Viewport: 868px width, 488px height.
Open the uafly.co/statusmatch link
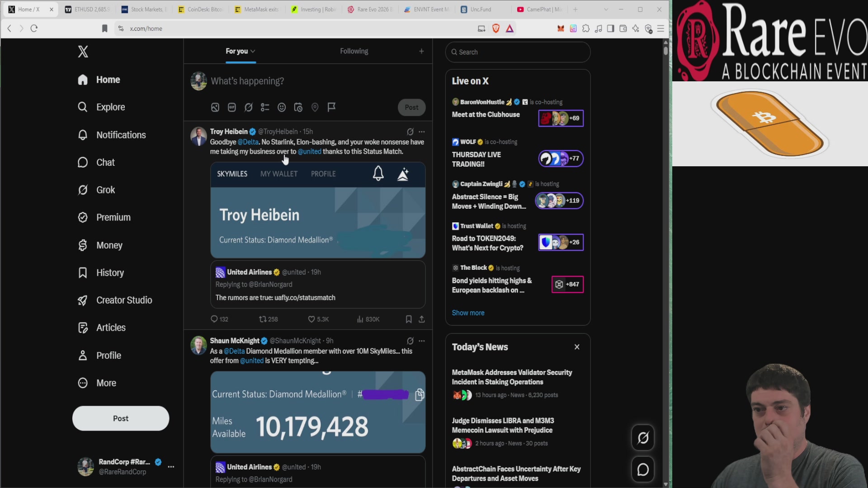305,298
